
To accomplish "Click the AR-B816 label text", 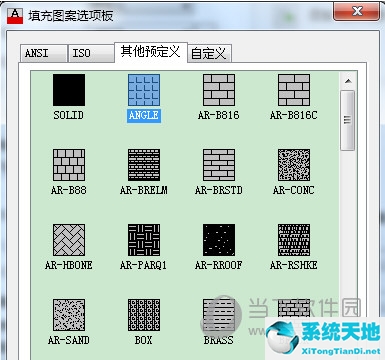I will click(x=219, y=115).
